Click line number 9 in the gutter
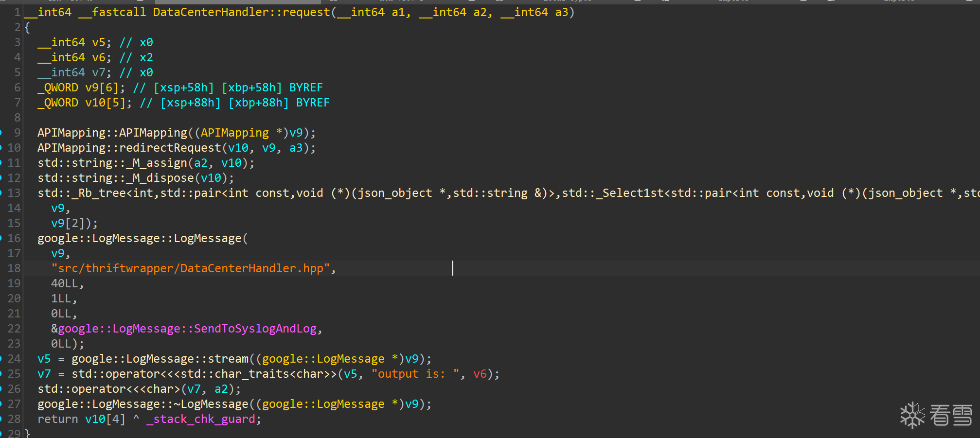This screenshot has height=438, width=980. [x=18, y=133]
